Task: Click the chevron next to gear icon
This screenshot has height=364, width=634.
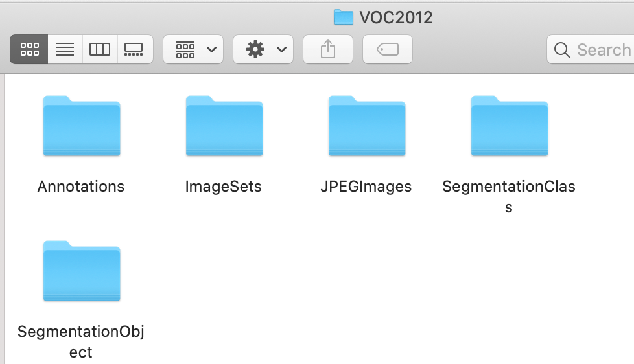Action: coord(281,49)
